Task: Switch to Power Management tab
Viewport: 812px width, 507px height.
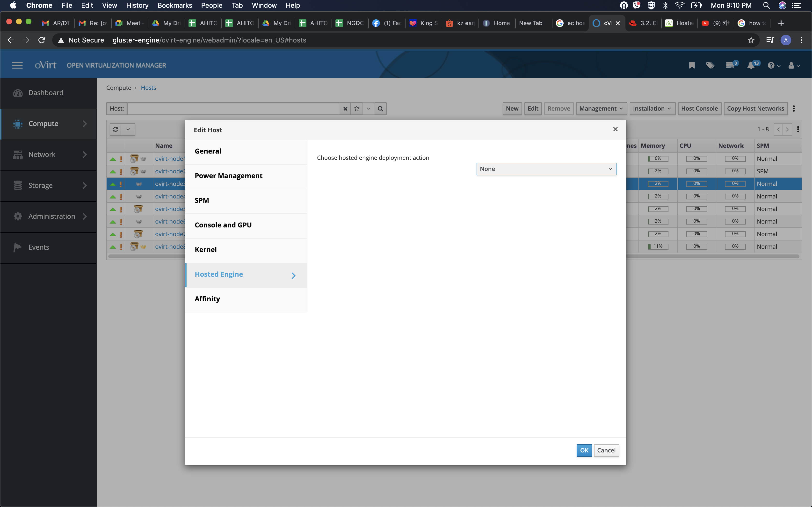Action: (229, 176)
